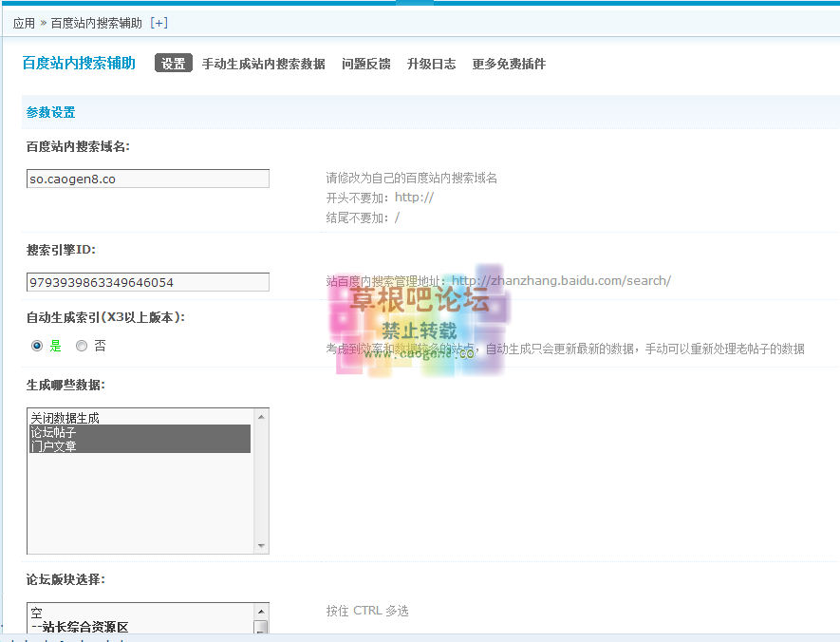View the 升级日志 tab

tap(432, 64)
